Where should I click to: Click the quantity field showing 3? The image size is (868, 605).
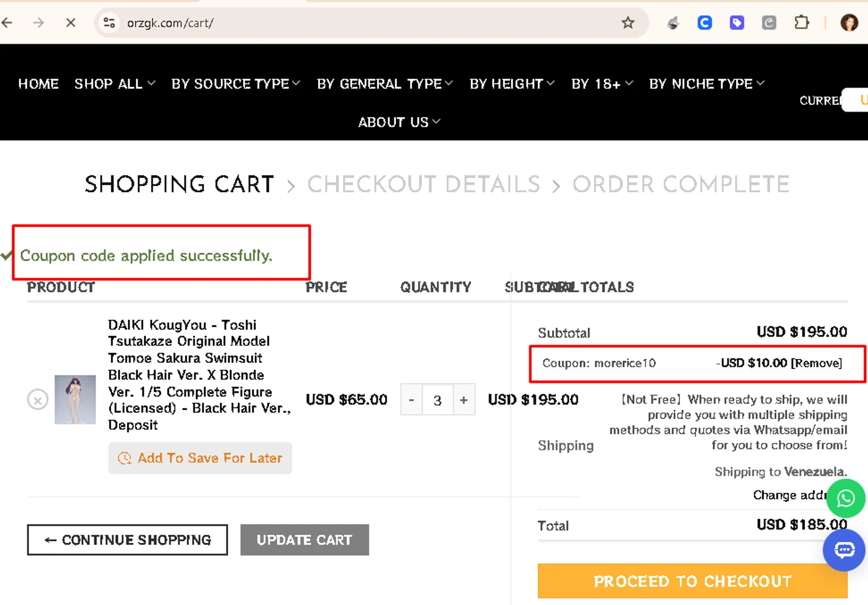pos(437,400)
